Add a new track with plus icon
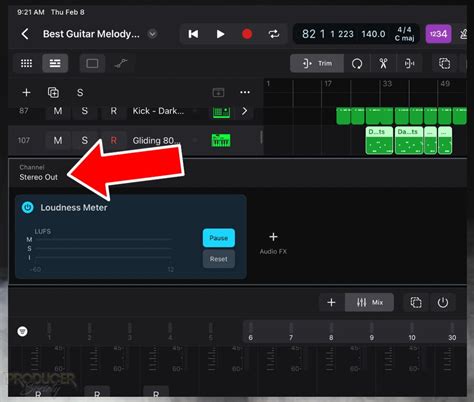Viewport: 474px width, 402px height. click(x=26, y=92)
